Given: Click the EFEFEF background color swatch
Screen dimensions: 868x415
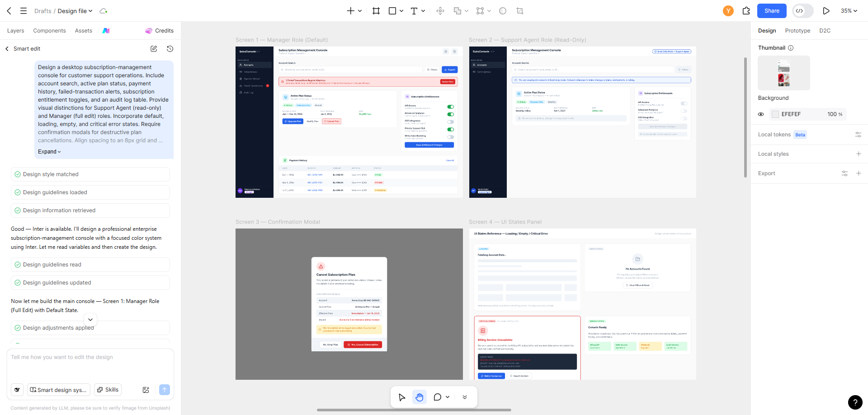Looking at the screenshot, I should tap(775, 114).
